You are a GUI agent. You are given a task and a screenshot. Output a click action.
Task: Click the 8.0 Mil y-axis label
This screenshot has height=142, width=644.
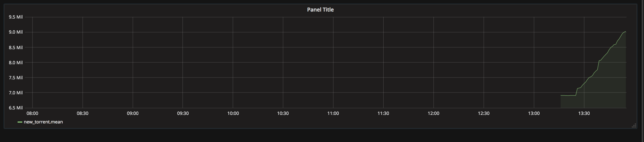[x=16, y=62]
